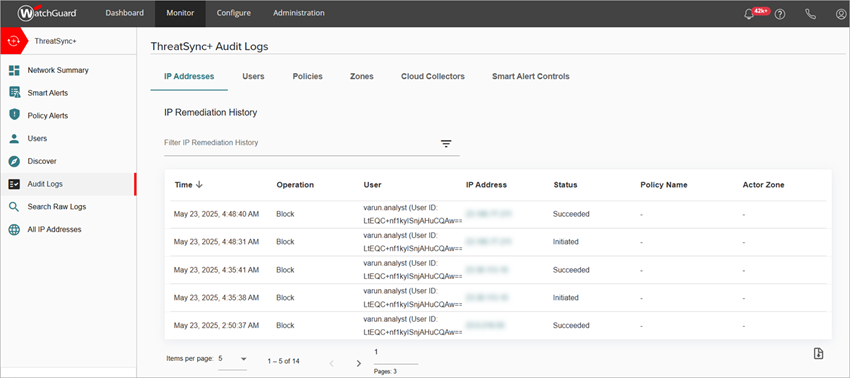This screenshot has height=378, width=850.
Task: Click the phone support icon
Action: pyautogui.click(x=810, y=14)
